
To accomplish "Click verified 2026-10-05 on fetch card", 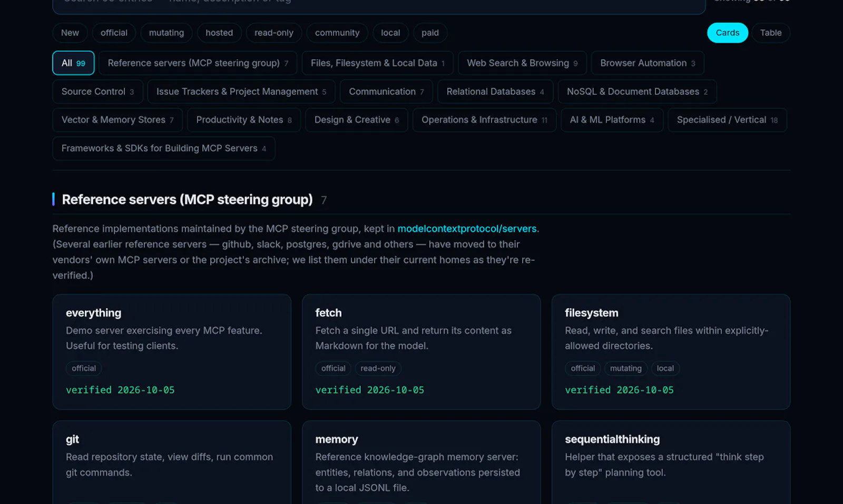I will coord(370,390).
